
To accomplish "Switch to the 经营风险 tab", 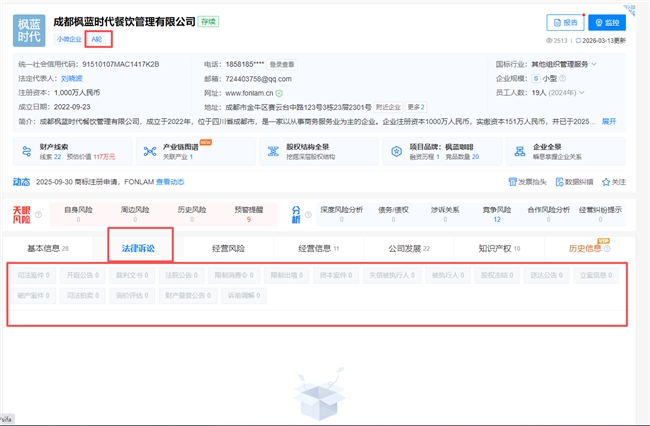I will [228, 249].
